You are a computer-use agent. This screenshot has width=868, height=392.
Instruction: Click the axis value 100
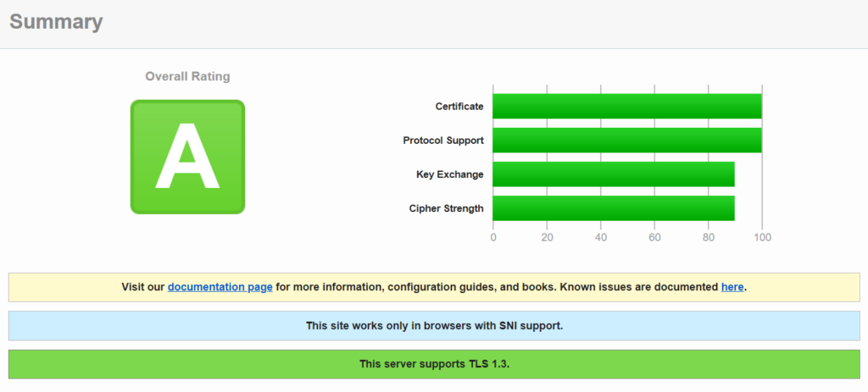click(762, 238)
